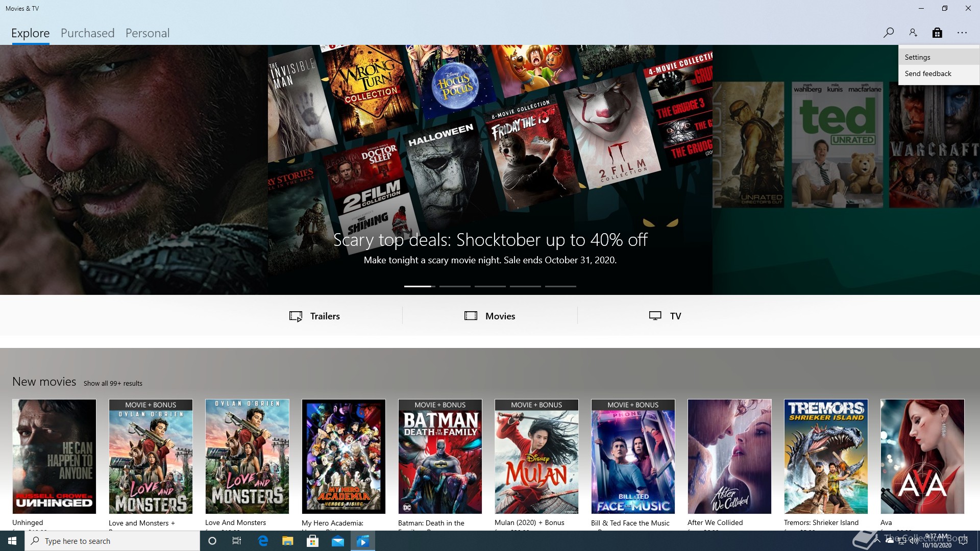Click the Movies filmstrip icon
980x551 pixels.
click(471, 316)
